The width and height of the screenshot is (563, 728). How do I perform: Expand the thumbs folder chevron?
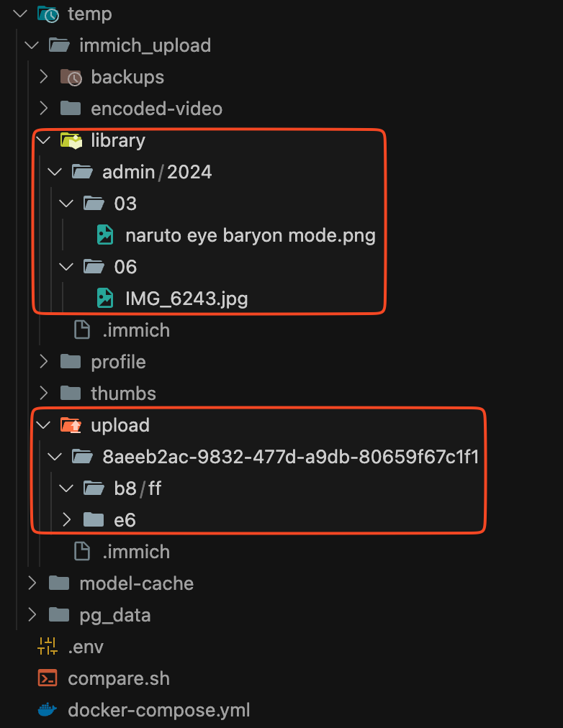(x=44, y=393)
